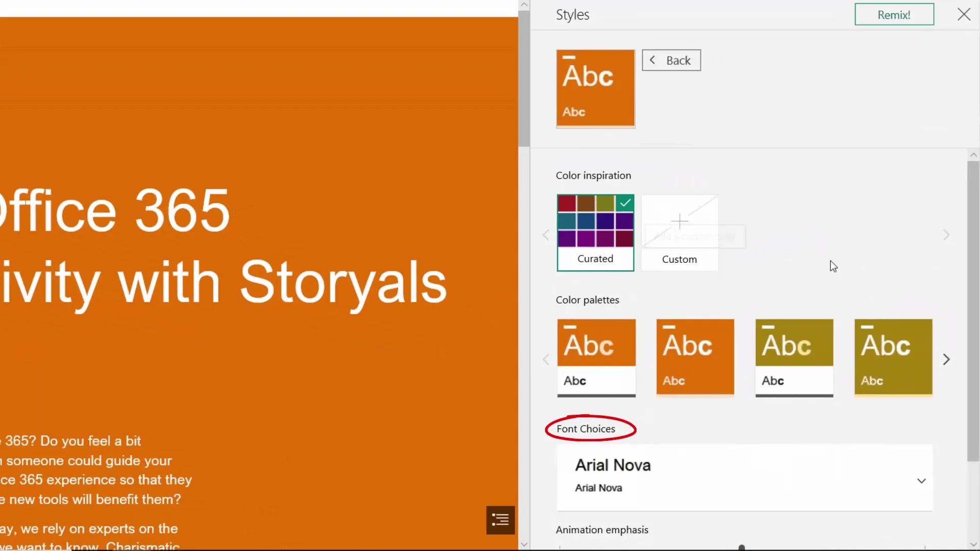Select first orange palette with white footer
The image size is (980, 551).
click(x=596, y=358)
